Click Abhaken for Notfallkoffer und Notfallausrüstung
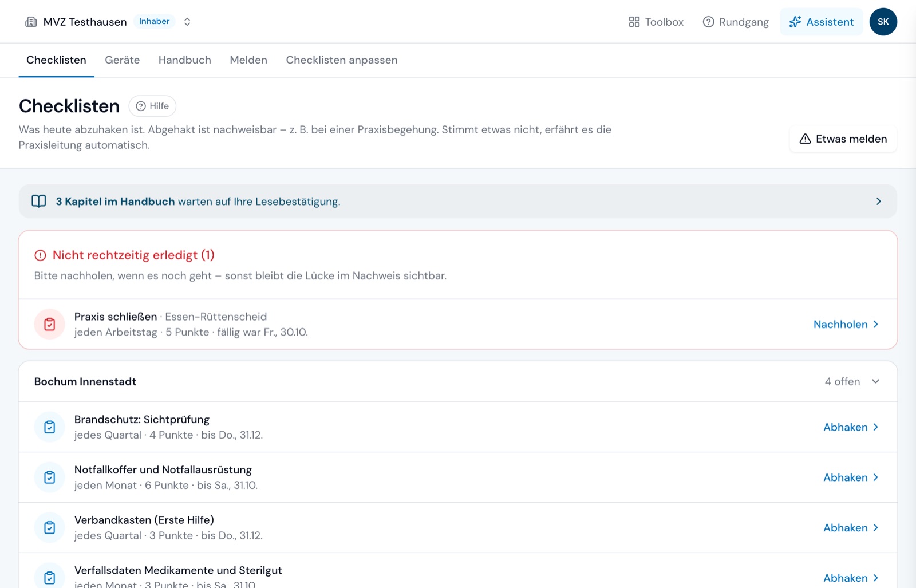The image size is (916, 588). (x=851, y=477)
